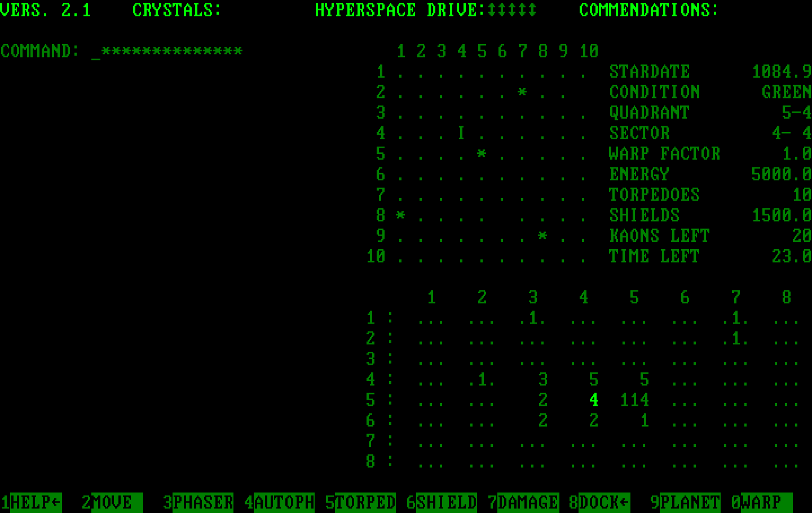Click the quadrant value 114 in galaxy map
The image size is (812, 513).
click(634, 400)
